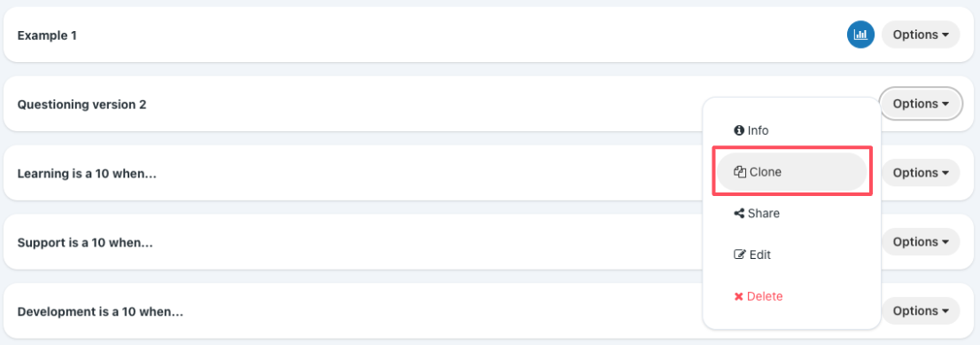Screen dimensions: 980x345
Task: Open Options for Development is a 10 when
Action: point(921,310)
